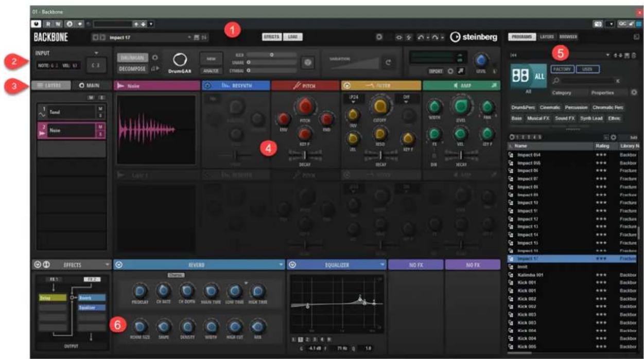The height and width of the screenshot is (359, 644).
Task: Click the Load button in header
Action: (293, 37)
